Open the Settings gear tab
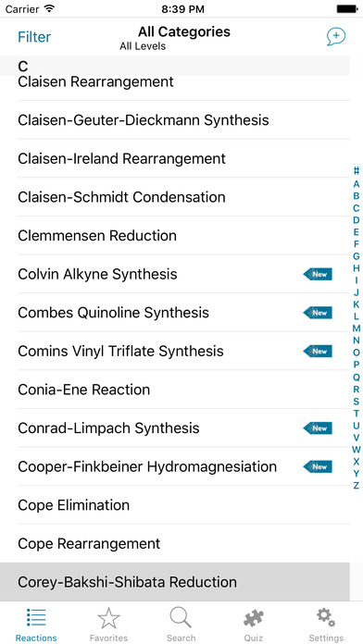Screen dimensions: 363x644 point(326,625)
